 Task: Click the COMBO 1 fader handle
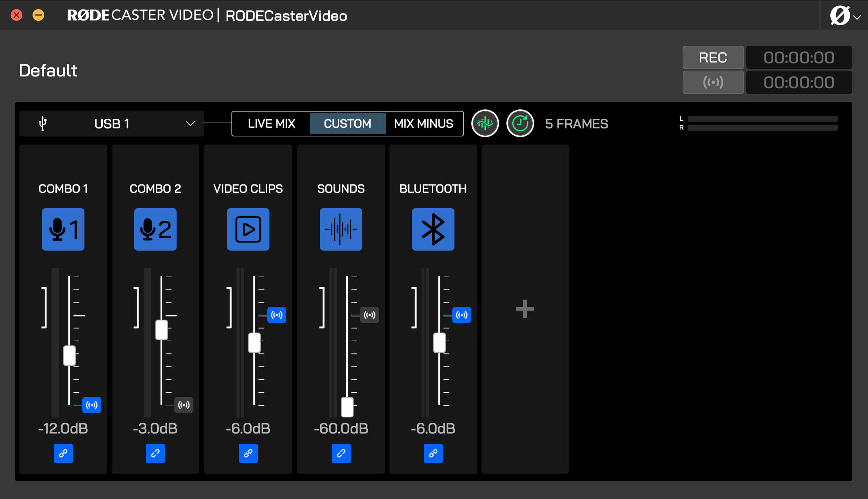click(69, 356)
